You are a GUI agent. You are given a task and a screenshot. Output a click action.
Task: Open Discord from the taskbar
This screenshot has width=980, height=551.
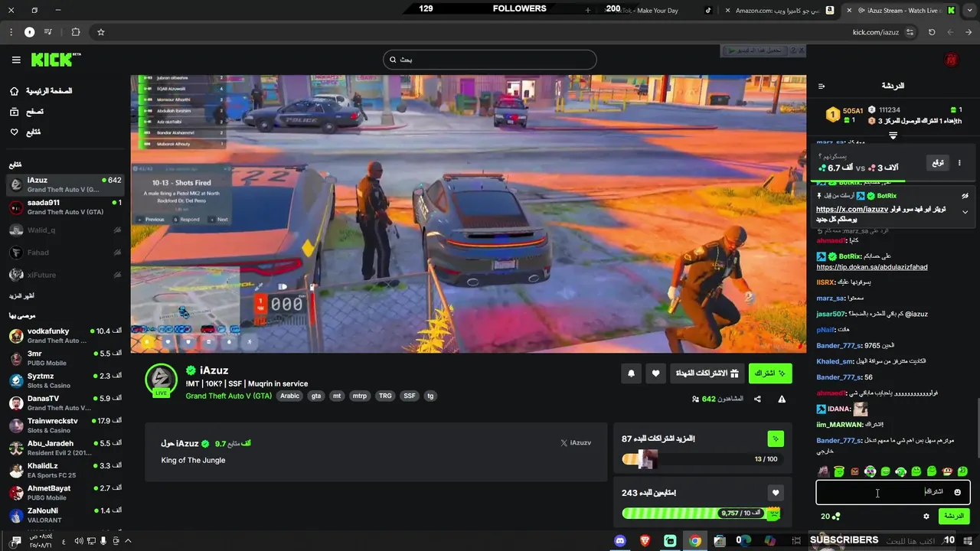point(620,541)
